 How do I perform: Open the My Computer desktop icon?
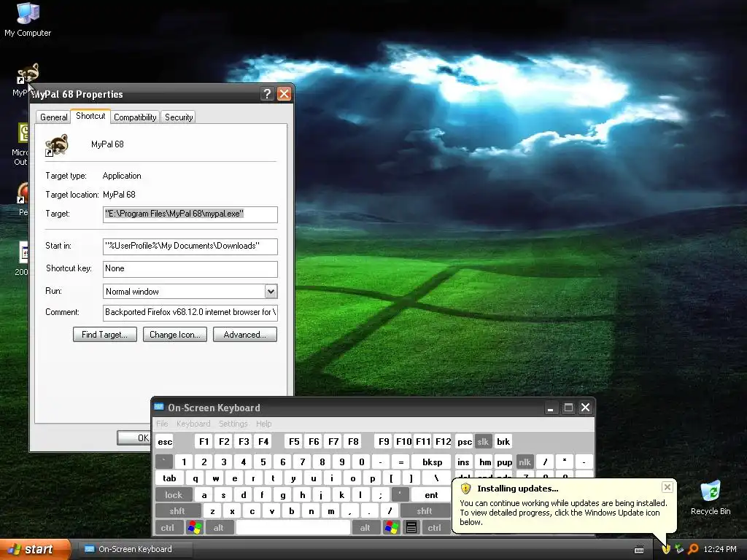pos(28,19)
